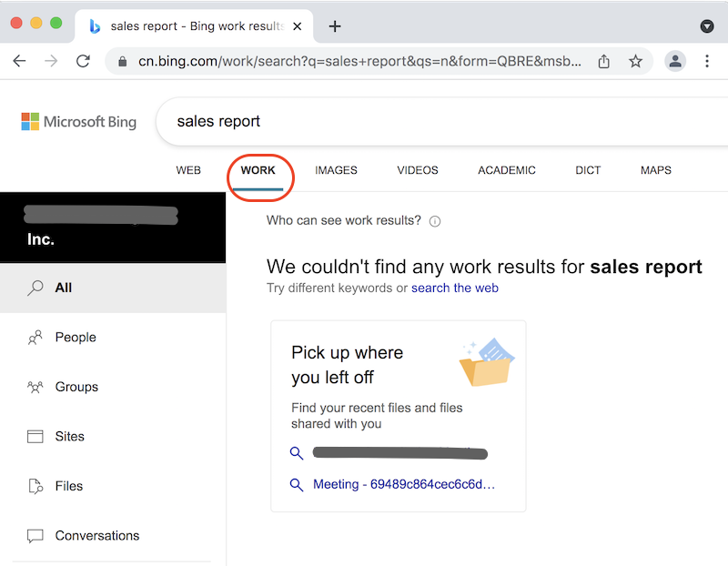Open a new browser tab with the plus button
This screenshot has height=566, width=728.
click(x=335, y=26)
